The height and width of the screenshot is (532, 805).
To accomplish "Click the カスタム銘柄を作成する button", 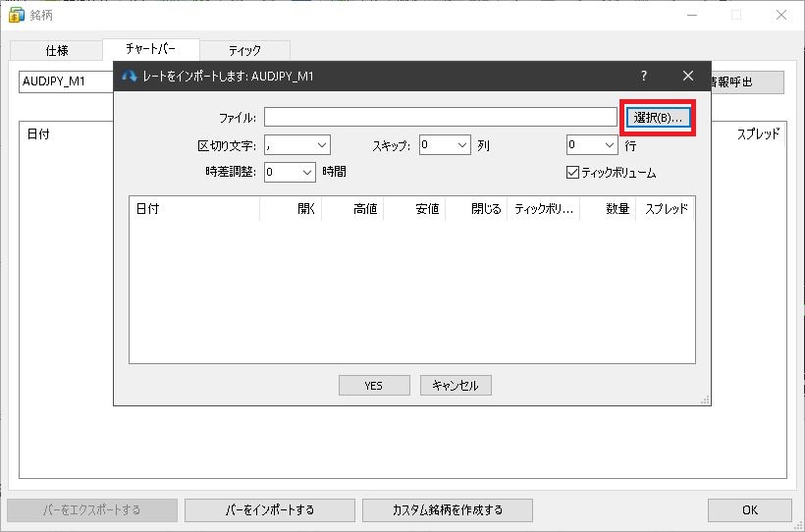I will (447, 510).
